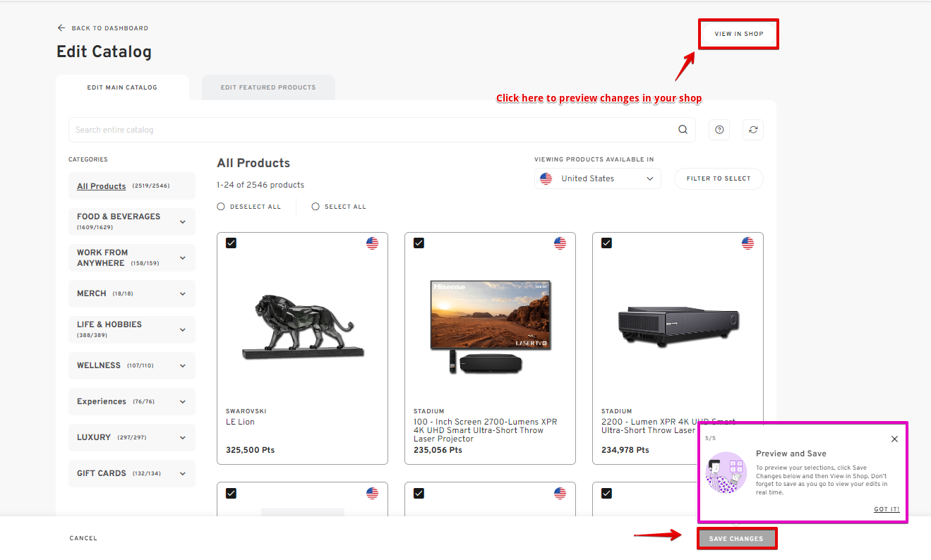Click the Preview and Save illustration
Image resolution: width=931 pixels, height=560 pixels.
pyautogui.click(x=726, y=472)
